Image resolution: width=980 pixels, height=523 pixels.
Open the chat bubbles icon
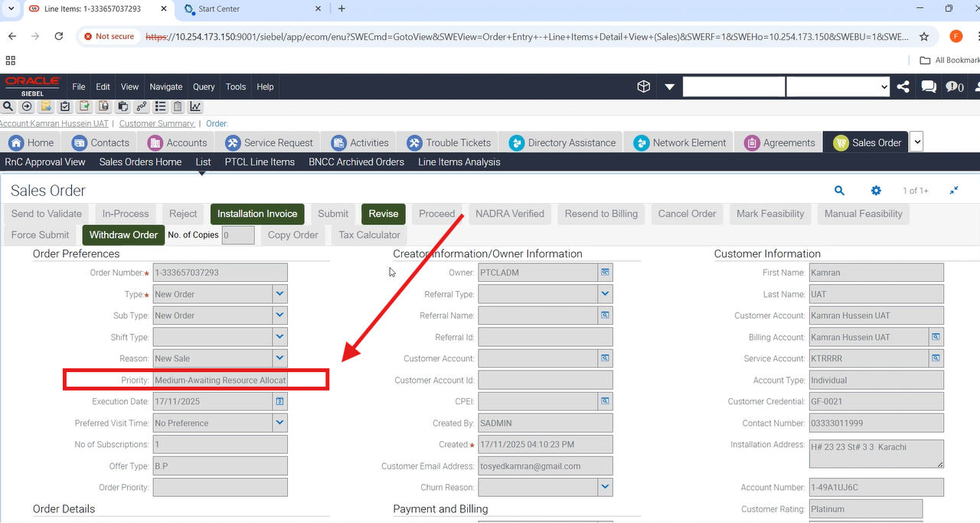tap(929, 87)
